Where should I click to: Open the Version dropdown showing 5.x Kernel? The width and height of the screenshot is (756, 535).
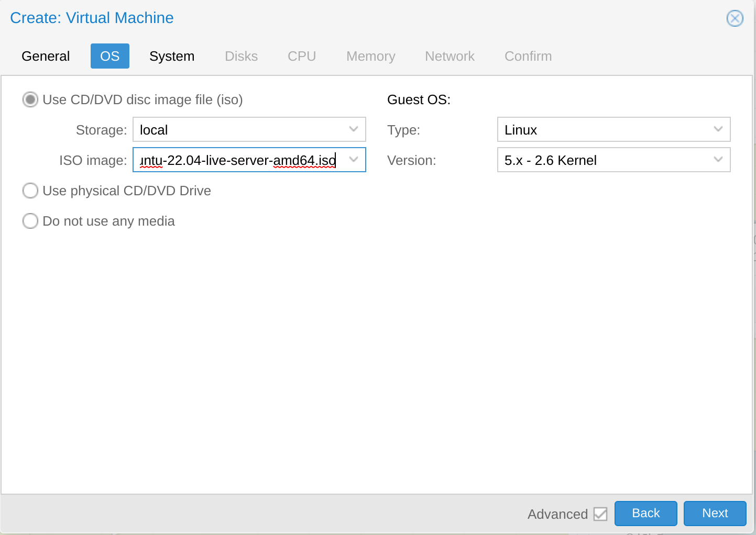pos(718,160)
